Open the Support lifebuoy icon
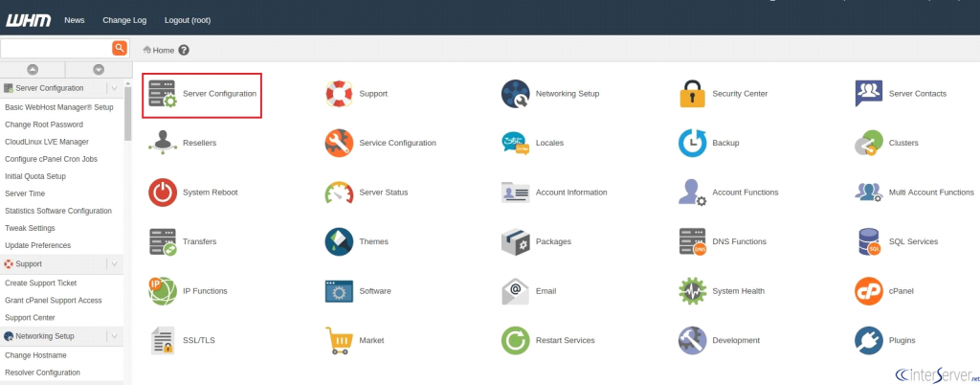This screenshot has height=385, width=980. coord(339,94)
